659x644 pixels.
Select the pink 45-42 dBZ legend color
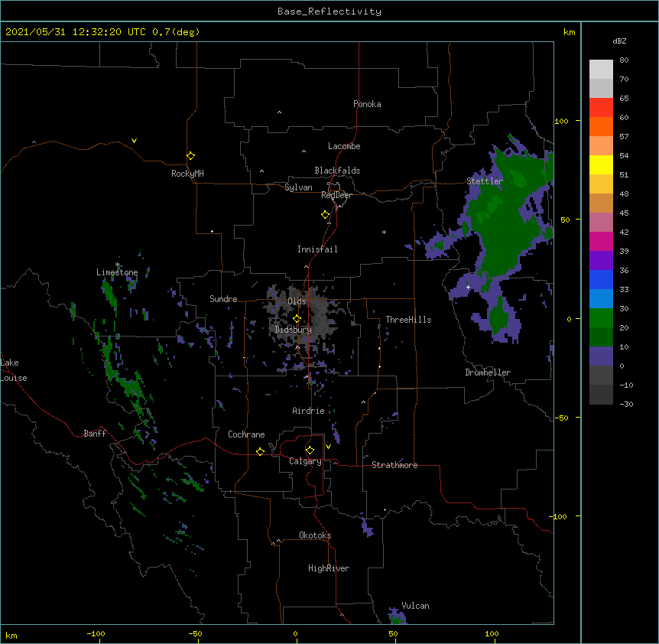[x=601, y=222]
